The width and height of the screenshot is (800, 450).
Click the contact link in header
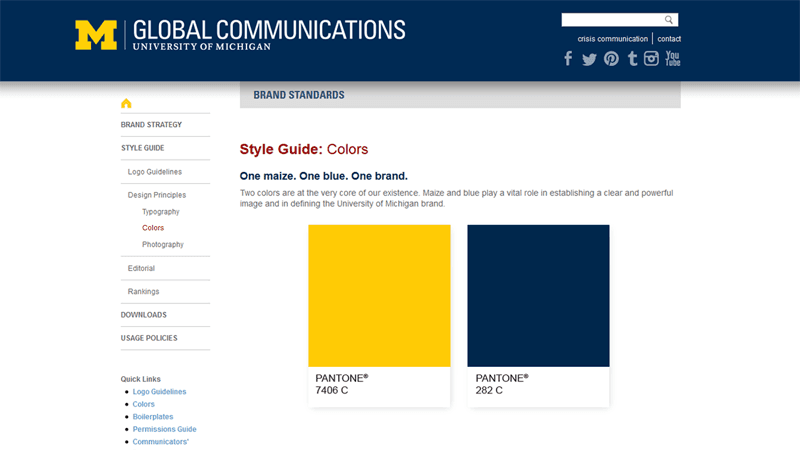click(x=669, y=39)
